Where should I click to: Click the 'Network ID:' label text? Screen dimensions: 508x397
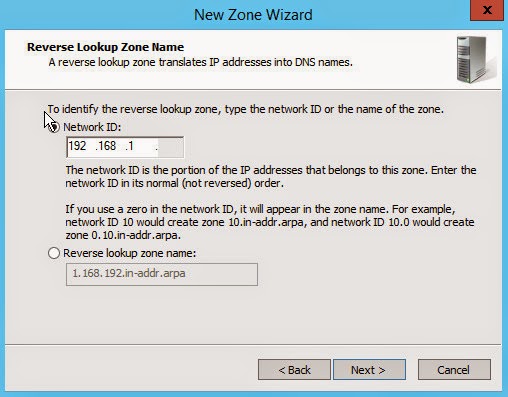click(x=92, y=127)
